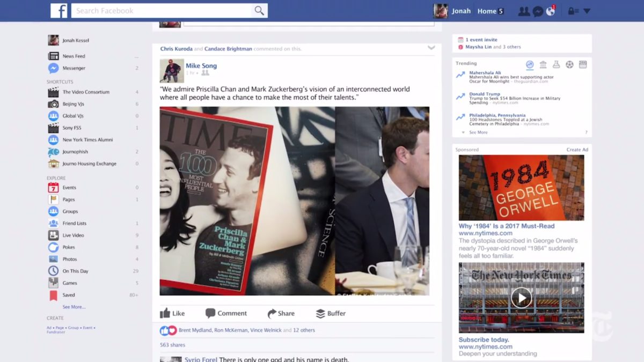This screenshot has width=644, height=362.
Task: Like the Mike Song post
Action: coord(172,313)
